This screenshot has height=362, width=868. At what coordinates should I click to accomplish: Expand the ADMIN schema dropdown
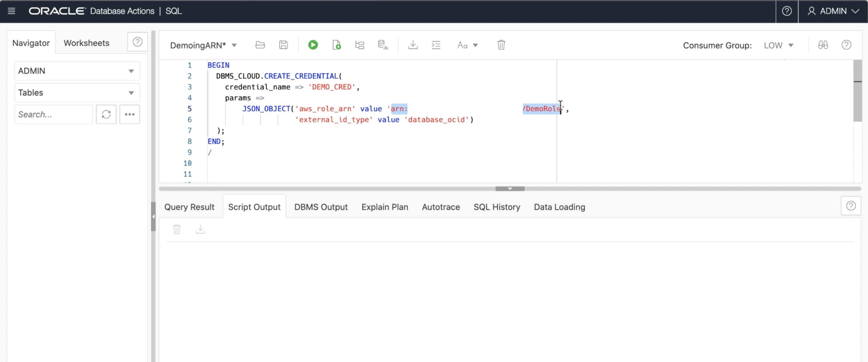pos(77,71)
